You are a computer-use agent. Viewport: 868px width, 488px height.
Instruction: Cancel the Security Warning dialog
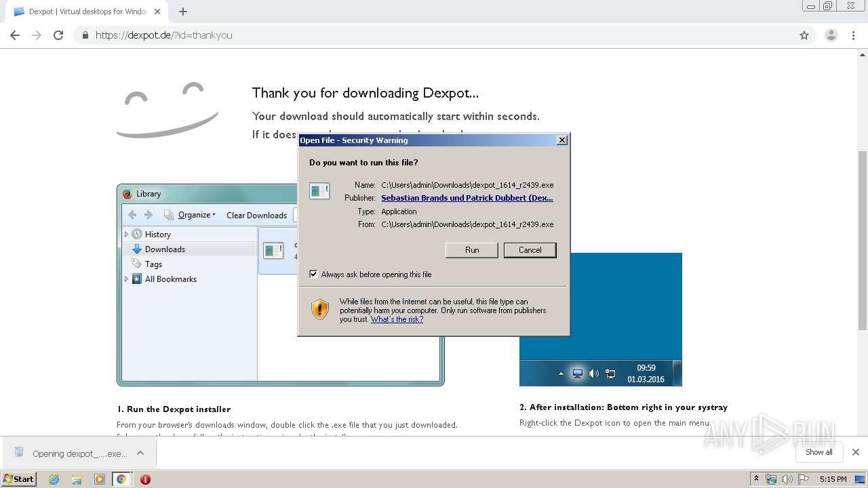pyautogui.click(x=530, y=250)
